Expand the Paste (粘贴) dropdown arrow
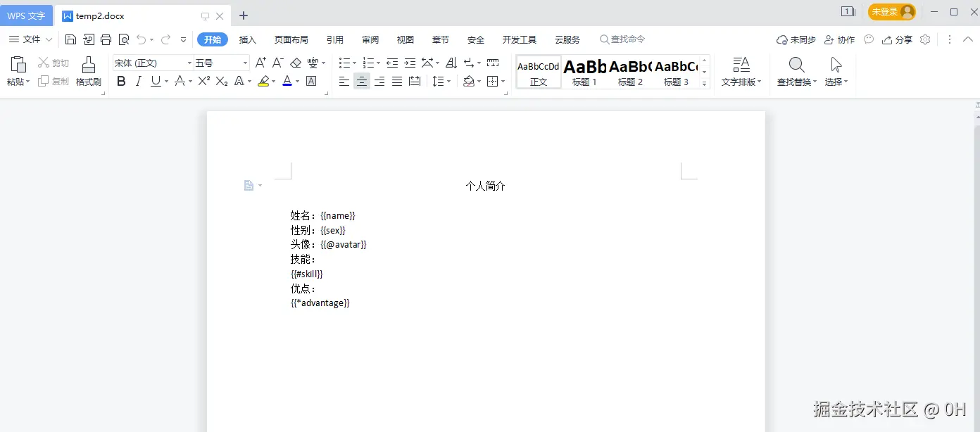Viewport: 980px width, 432px height. coord(28,82)
